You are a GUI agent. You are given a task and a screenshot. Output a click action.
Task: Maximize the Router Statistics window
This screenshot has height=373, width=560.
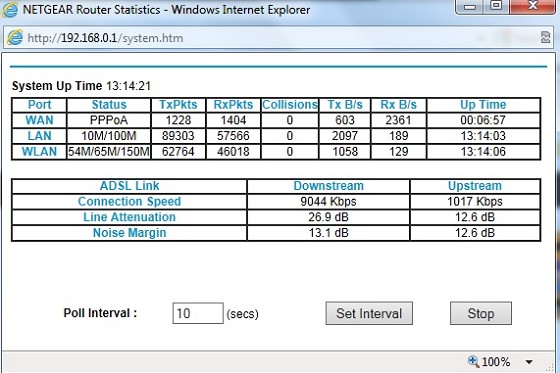tap(496, 6)
